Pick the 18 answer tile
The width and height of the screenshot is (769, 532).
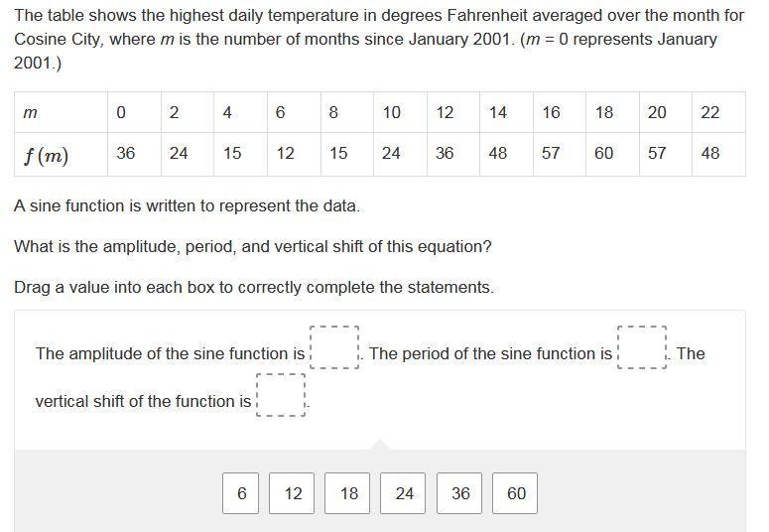(x=349, y=493)
